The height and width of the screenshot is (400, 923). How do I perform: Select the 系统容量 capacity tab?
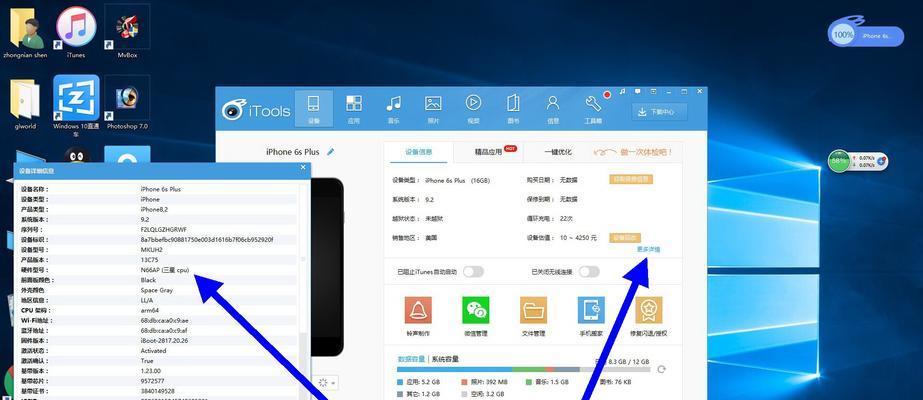444,359
